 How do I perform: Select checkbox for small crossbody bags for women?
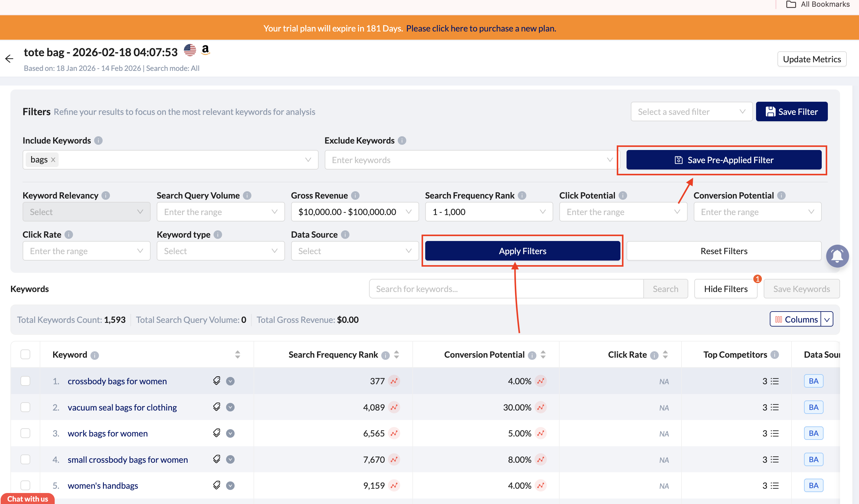pyautogui.click(x=25, y=459)
